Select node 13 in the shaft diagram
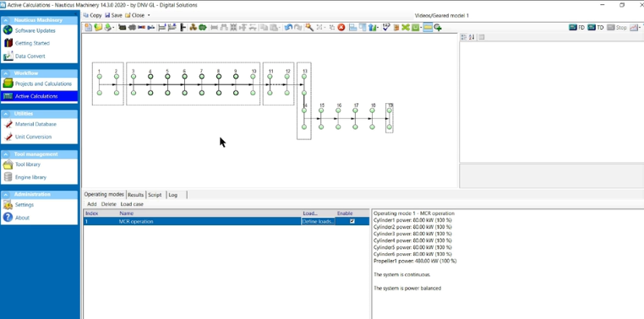The image size is (644, 319). click(304, 76)
